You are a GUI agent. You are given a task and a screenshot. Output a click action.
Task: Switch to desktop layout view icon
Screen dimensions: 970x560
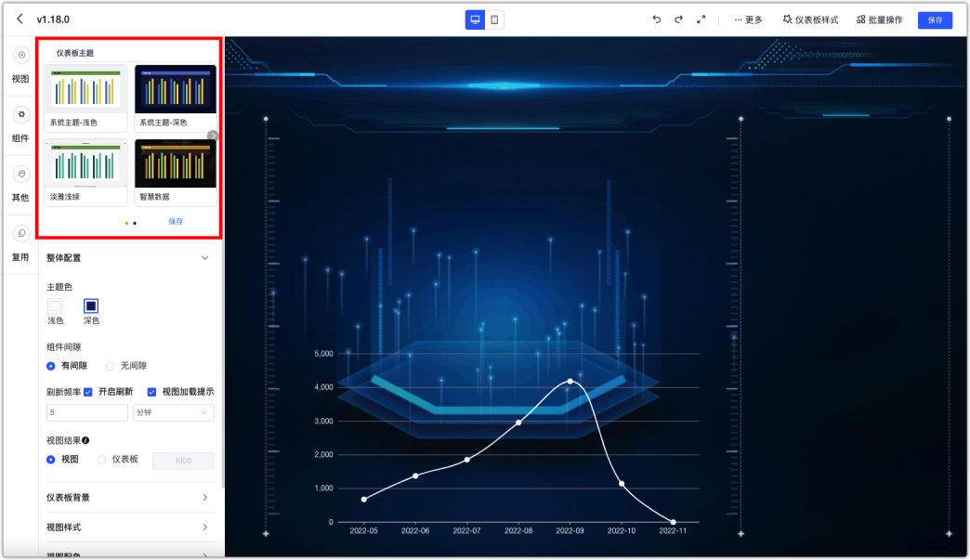[475, 20]
